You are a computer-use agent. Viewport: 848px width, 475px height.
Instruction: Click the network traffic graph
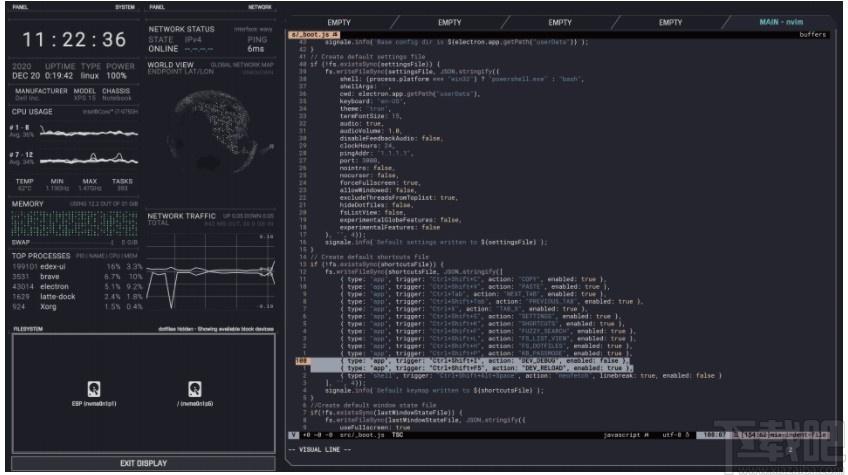(211, 272)
